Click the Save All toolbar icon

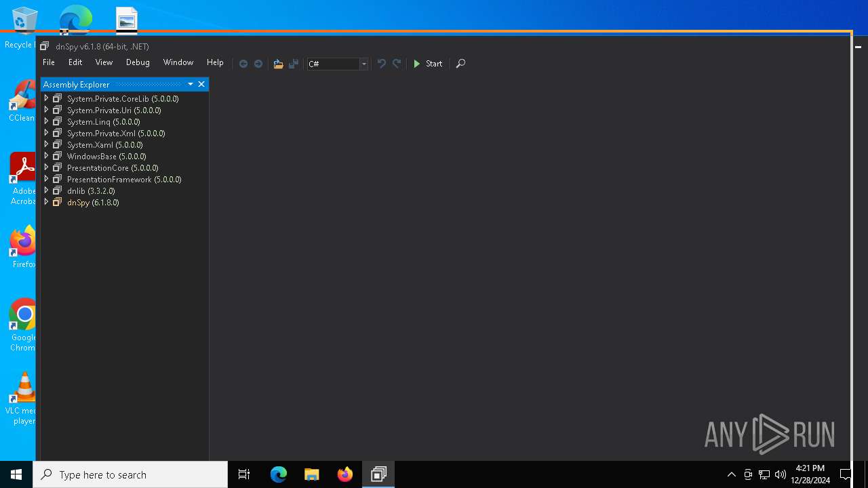click(294, 64)
